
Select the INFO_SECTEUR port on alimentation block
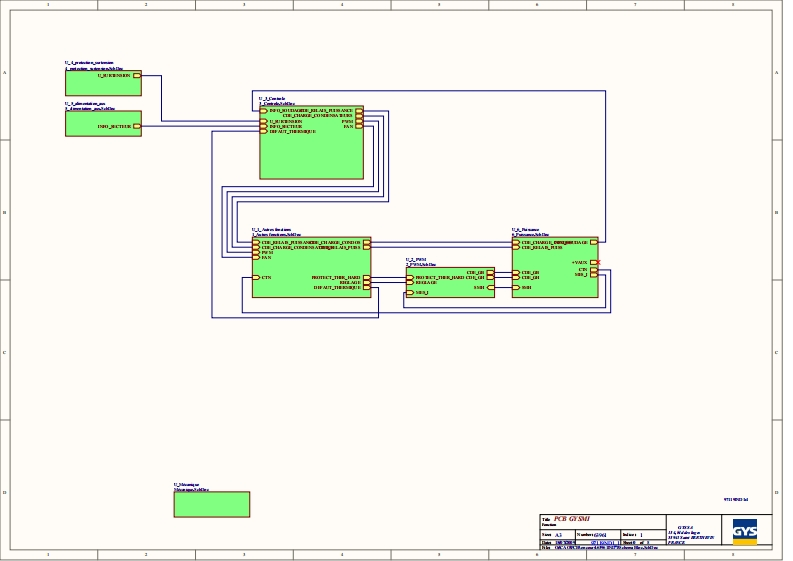(137, 127)
